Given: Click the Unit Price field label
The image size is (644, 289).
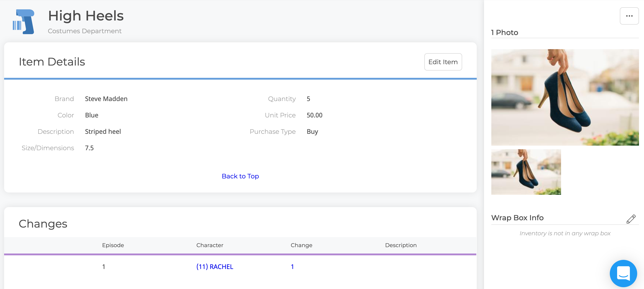Looking at the screenshot, I should [280, 115].
